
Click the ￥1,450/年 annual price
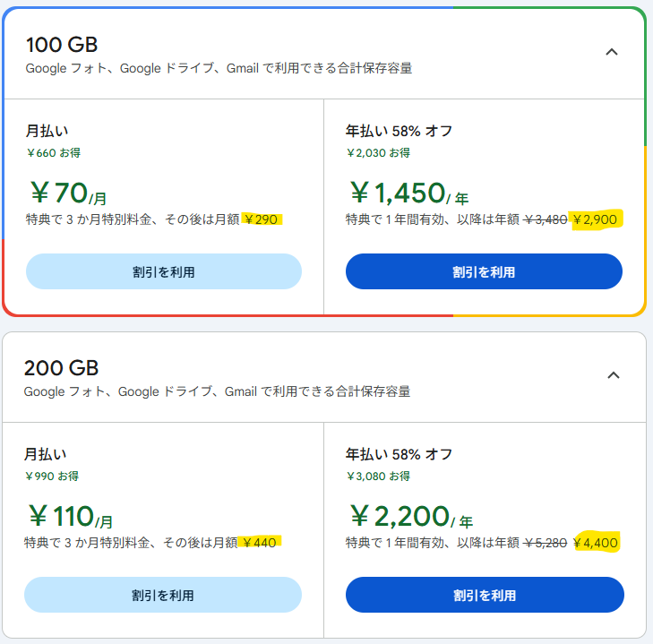coord(408,193)
